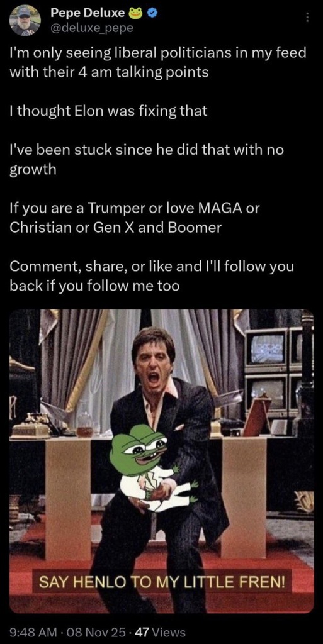This screenshot has height=644, width=323.
Task: Click the telephone on the desk in the image
Action: 30,426
